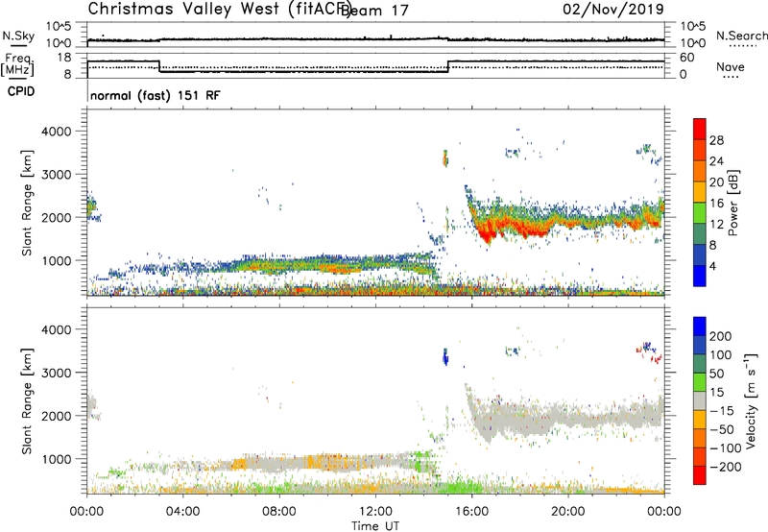Click the '28' label on power colorbar
The image size is (768, 532).
pos(716,140)
